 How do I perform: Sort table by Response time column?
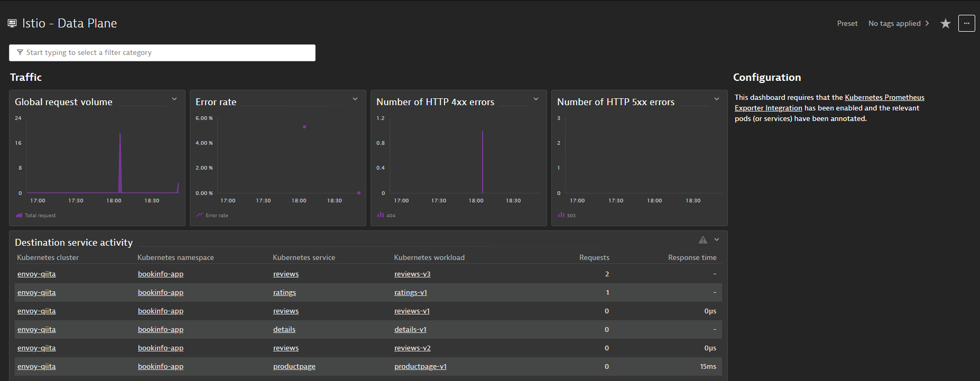pyautogui.click(x=692, y=257)
